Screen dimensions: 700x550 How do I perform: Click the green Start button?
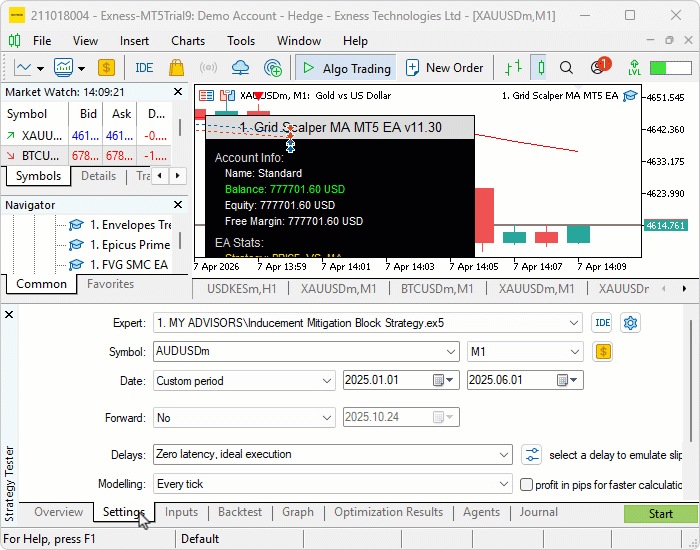click(661, 514)
